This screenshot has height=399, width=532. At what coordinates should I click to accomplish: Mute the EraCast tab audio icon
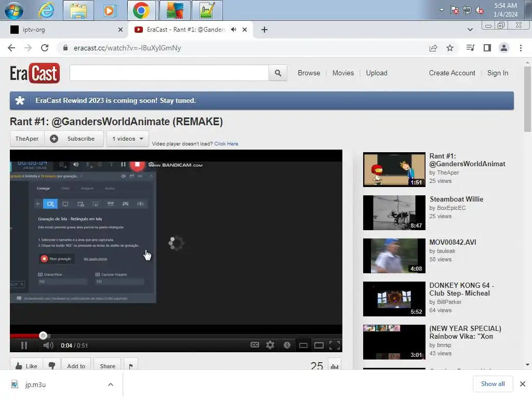(x=233, y=30)
